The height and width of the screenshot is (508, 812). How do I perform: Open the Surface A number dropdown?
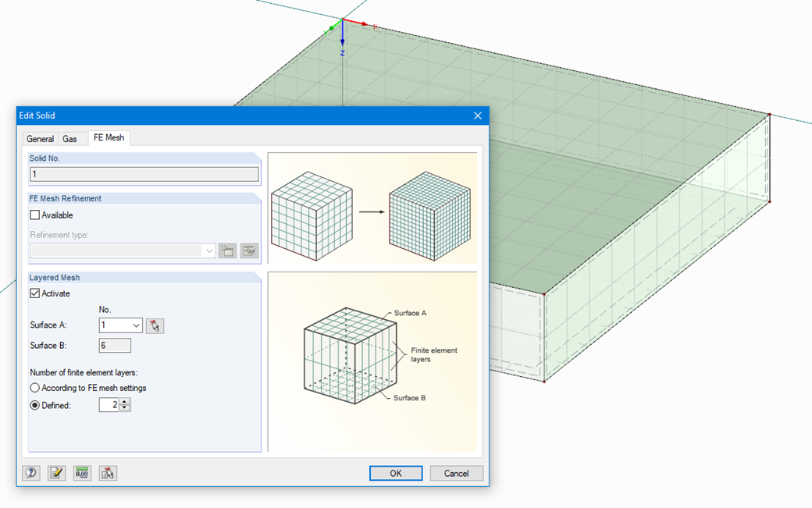click(137, 325)
